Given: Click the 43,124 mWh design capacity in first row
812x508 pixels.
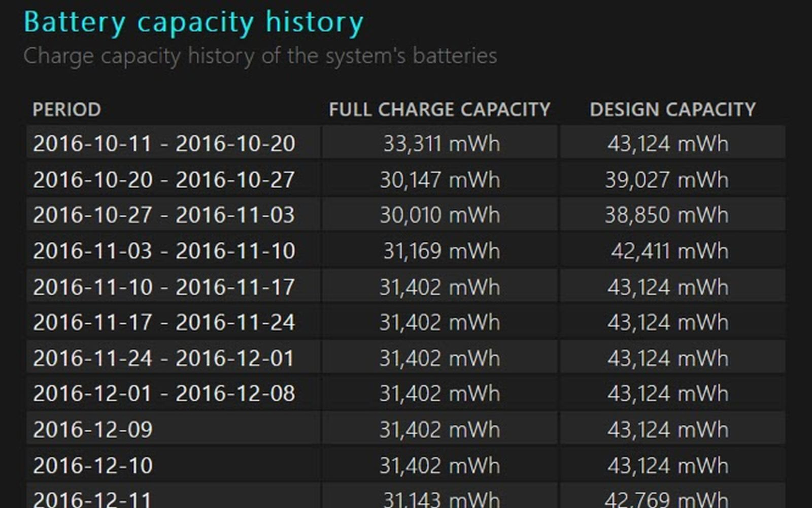Looking at the screenshot, I should (x=670, y=144).
